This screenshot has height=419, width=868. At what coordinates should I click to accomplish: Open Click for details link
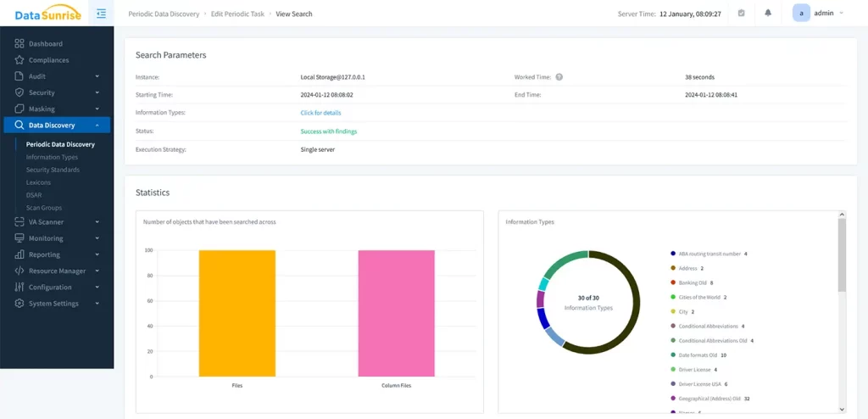click(320, 113)
